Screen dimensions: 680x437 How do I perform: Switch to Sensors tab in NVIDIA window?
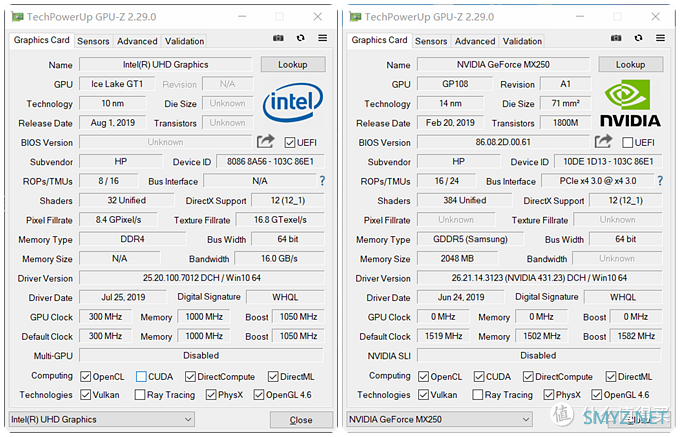click(x=431, y=41)
